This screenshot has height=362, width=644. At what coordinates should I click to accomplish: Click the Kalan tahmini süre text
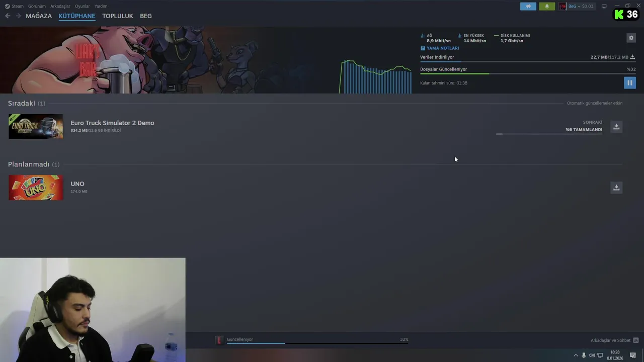coord(444,83)
